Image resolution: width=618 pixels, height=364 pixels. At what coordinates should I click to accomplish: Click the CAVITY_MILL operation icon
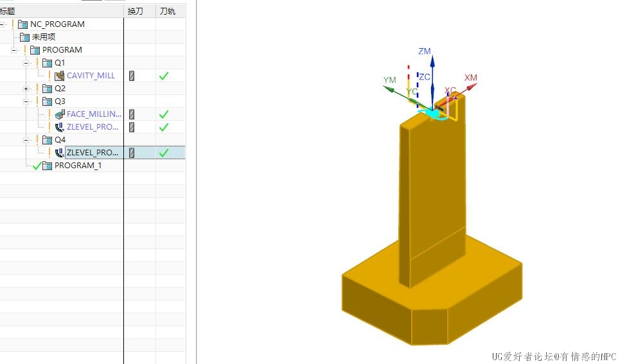(x=60, y=76)
